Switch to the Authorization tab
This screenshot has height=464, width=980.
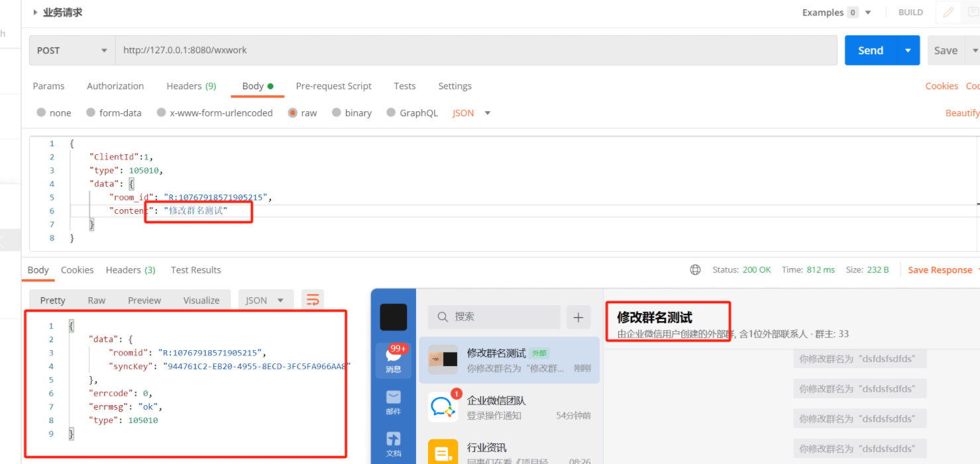(115, 86)
